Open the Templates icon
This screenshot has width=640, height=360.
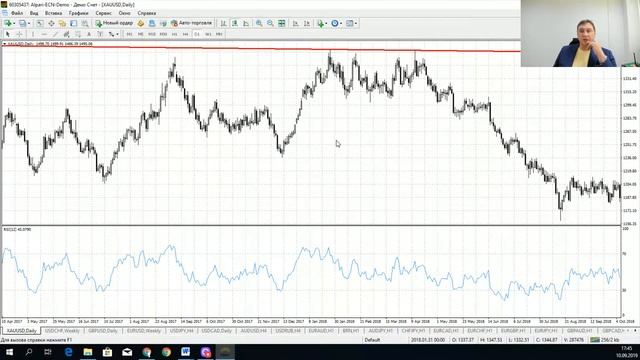pyautogui.click(x=349, y=23)
